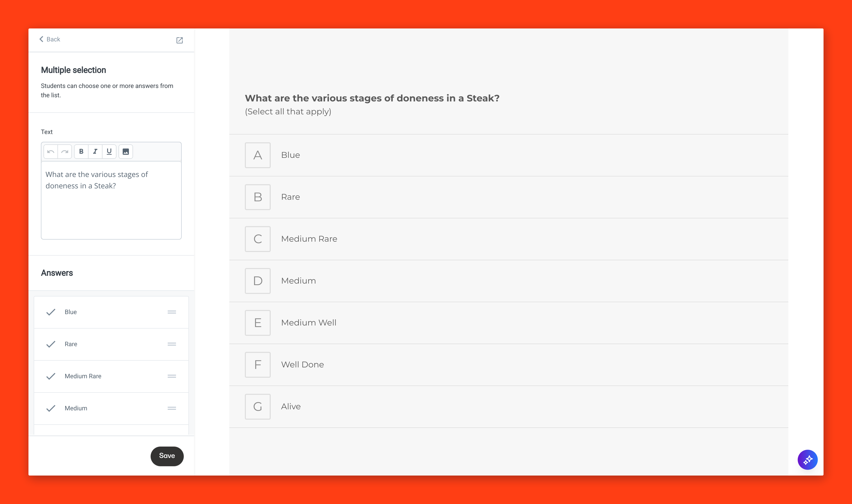Screen dimensions: 852x504
Task: Open the AI sparkle assistant button
Action: 807,459
